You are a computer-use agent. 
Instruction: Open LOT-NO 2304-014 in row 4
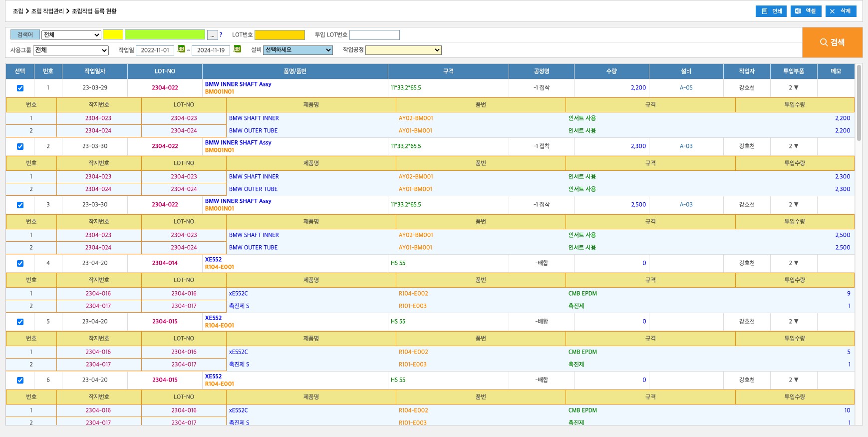point(165,263)
